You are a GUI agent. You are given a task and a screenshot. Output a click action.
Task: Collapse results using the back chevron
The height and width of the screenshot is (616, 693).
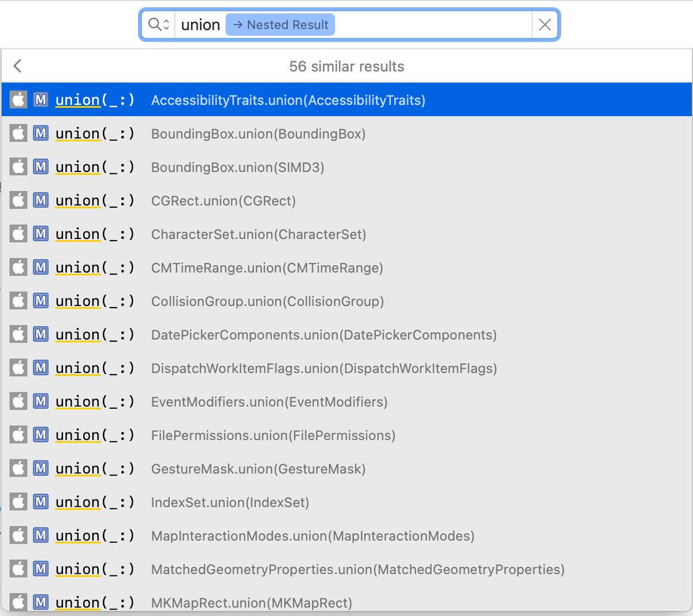[x=17, y=66]
